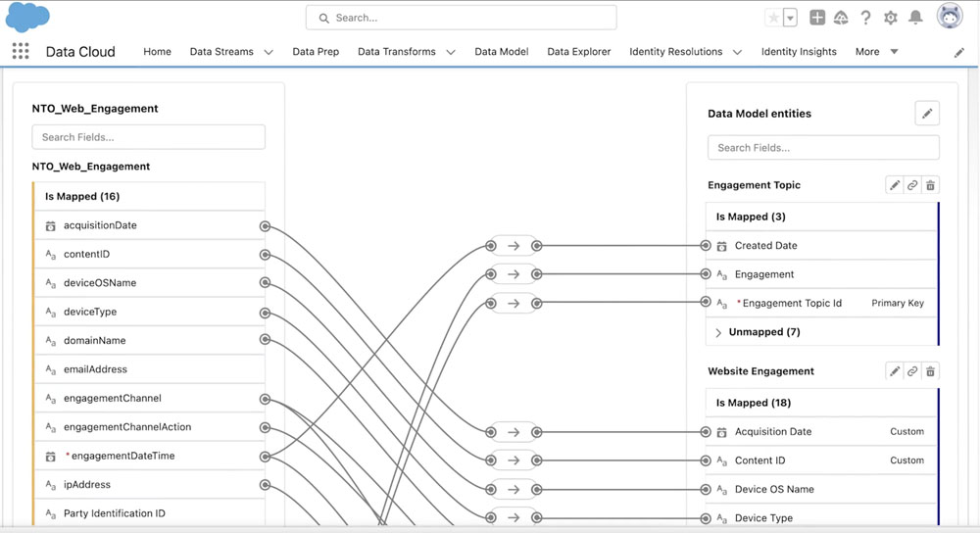Screen dimensions: 980x533
Task: Open the notifications bell
Action: point(915,18)
